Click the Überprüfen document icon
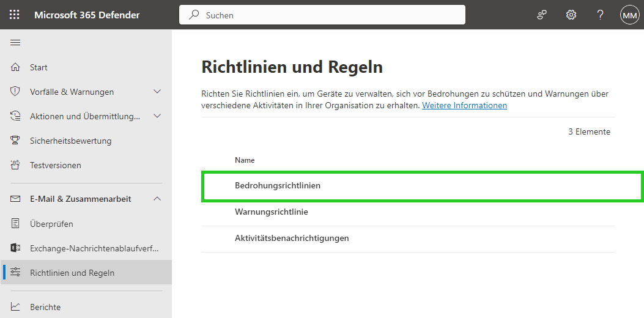The height and width of the screenshot is (318, 644). (15, 223)
